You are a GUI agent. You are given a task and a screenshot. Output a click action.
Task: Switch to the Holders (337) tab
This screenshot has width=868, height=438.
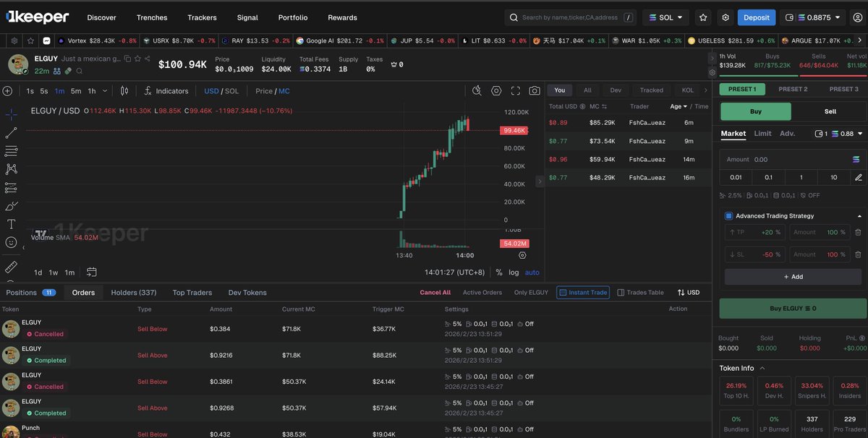[x=134, y=293]
